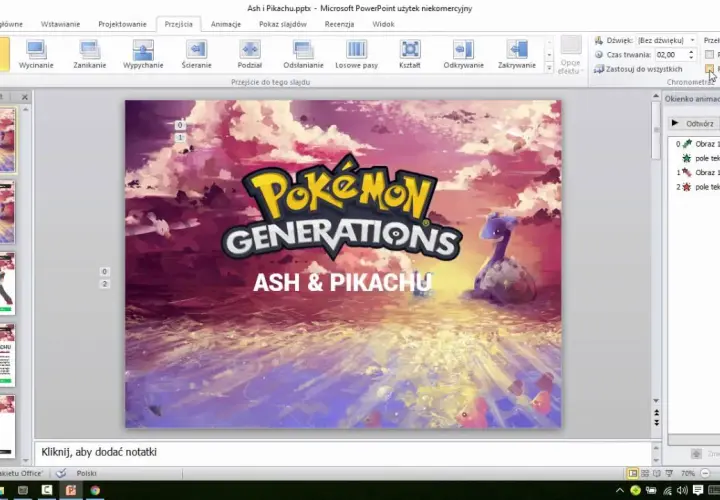This screenshot has height=500, width=720.
Task: Click the Wi-Fi icon in system tray
Action: coord(667,490)
